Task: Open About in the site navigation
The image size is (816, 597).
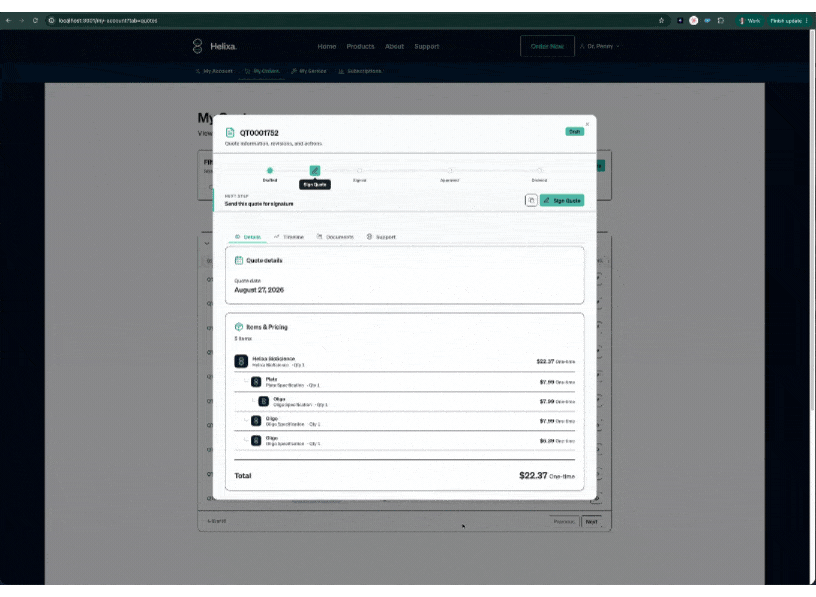Action: point(394,46)
